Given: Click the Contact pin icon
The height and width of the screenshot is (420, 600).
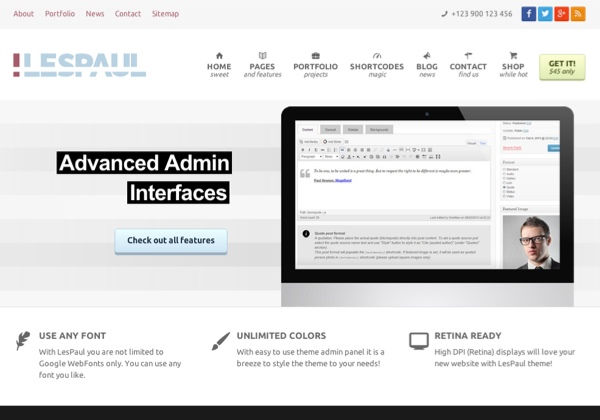Looking at the screenshot, I should pyautogui.click(x=468, y=55).
